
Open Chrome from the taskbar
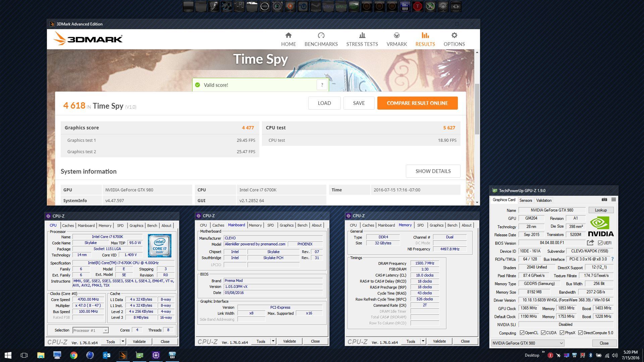pos(73,355)
